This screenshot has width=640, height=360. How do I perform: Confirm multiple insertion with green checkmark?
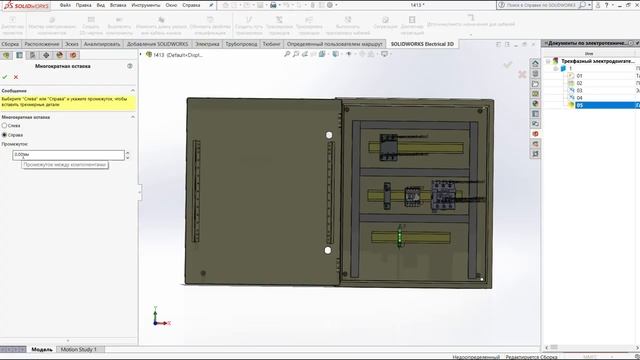click(x=5, y=77)
